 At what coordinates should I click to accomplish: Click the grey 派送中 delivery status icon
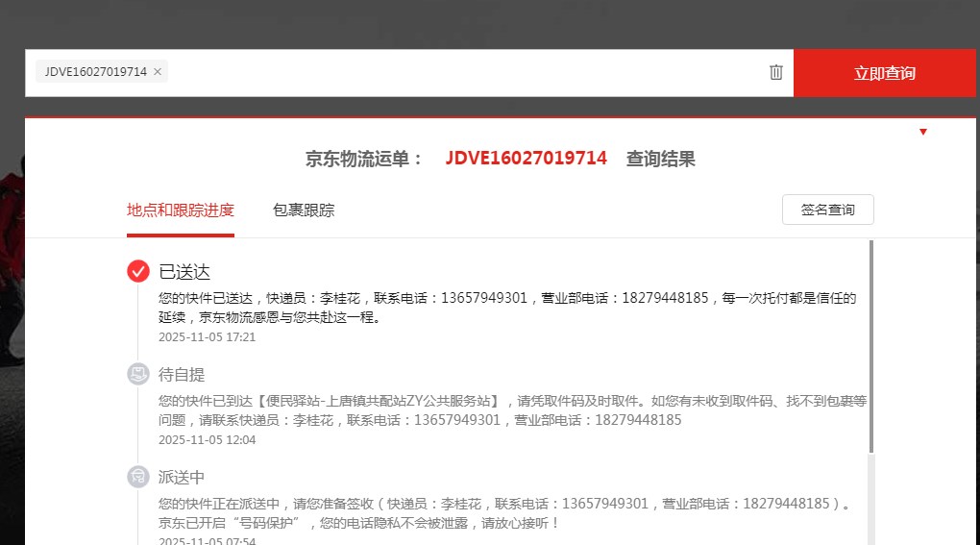(x=138, y=477)
